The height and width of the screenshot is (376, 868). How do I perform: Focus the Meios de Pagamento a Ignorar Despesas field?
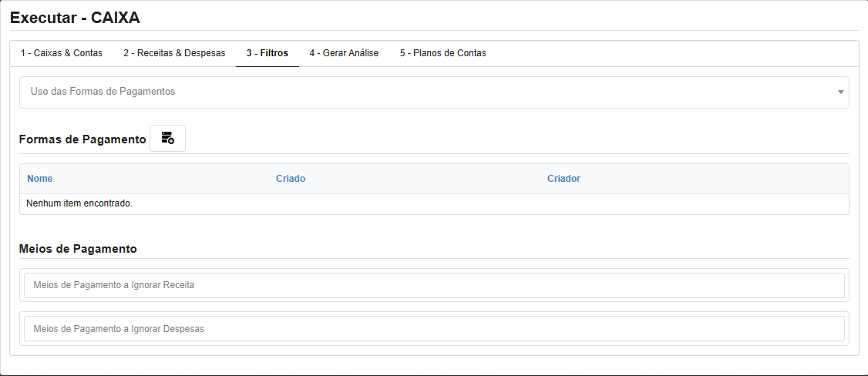click(x=434, y=329)
